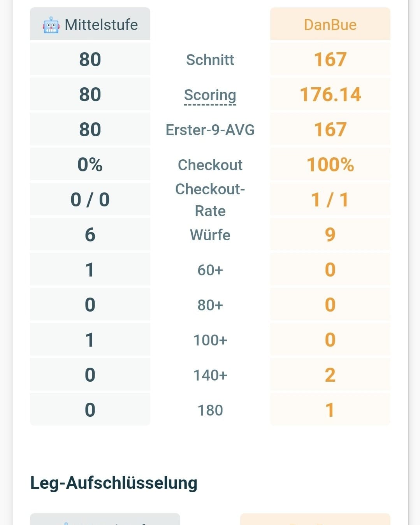Select the Mittelstufe player header

coord(90,24)
